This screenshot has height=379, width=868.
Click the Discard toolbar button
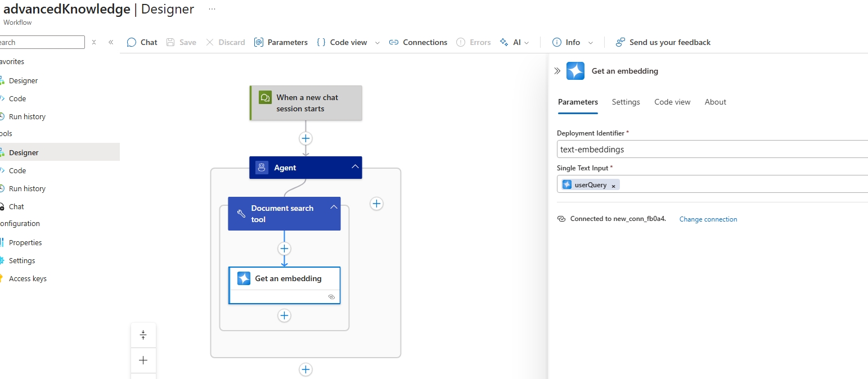tap(225, 42)
